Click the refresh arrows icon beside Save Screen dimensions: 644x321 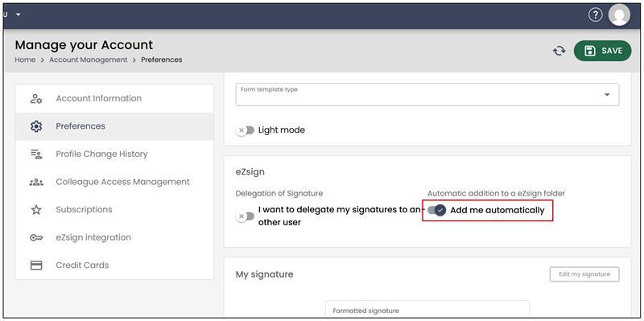click(559, 51)
